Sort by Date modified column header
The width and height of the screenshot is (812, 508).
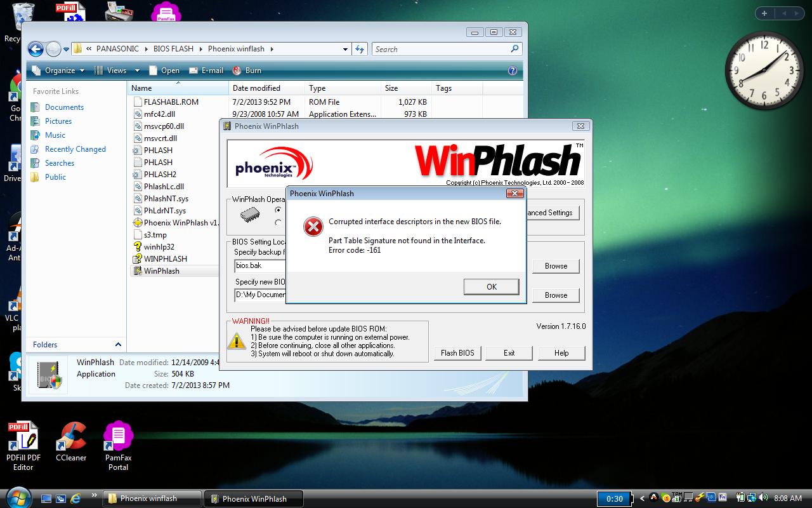tap(266, 88)
